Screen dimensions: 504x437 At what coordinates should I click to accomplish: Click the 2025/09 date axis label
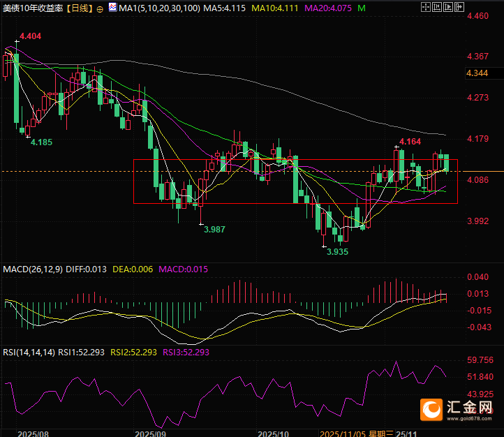pyautogui.click(x=150, y=434)
